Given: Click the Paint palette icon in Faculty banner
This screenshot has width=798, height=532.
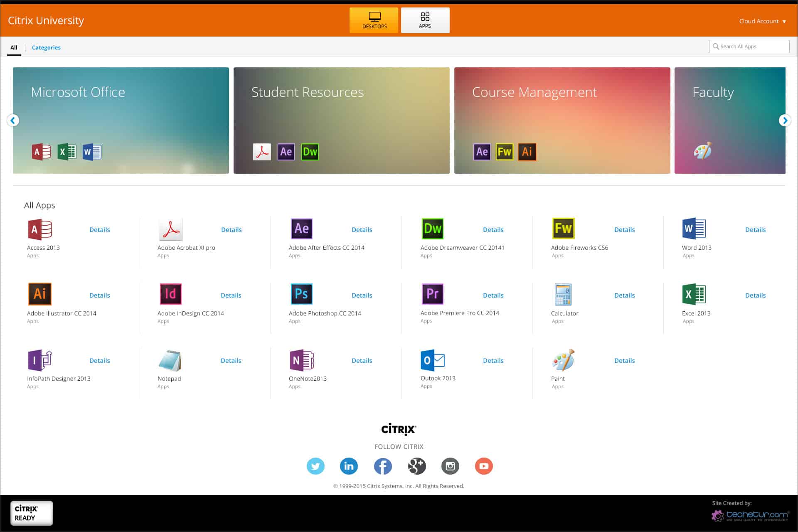Looking at the screenshot, I should (703, 151).
